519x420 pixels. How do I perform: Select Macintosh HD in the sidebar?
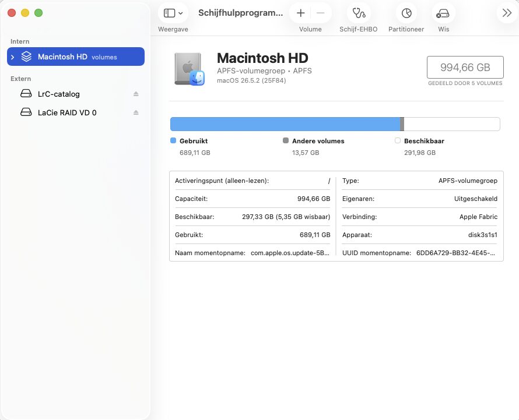coord(76,57)
